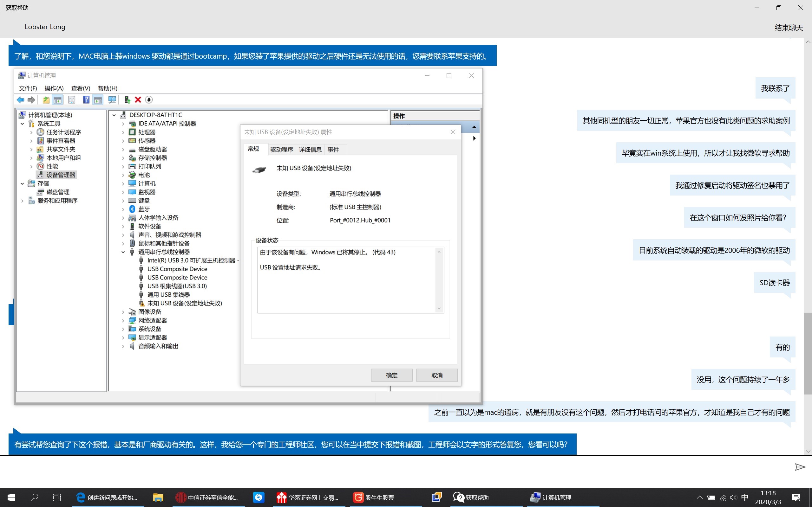Open taskbar search magnifier
The image size is (812, 507).
(34, 497)
